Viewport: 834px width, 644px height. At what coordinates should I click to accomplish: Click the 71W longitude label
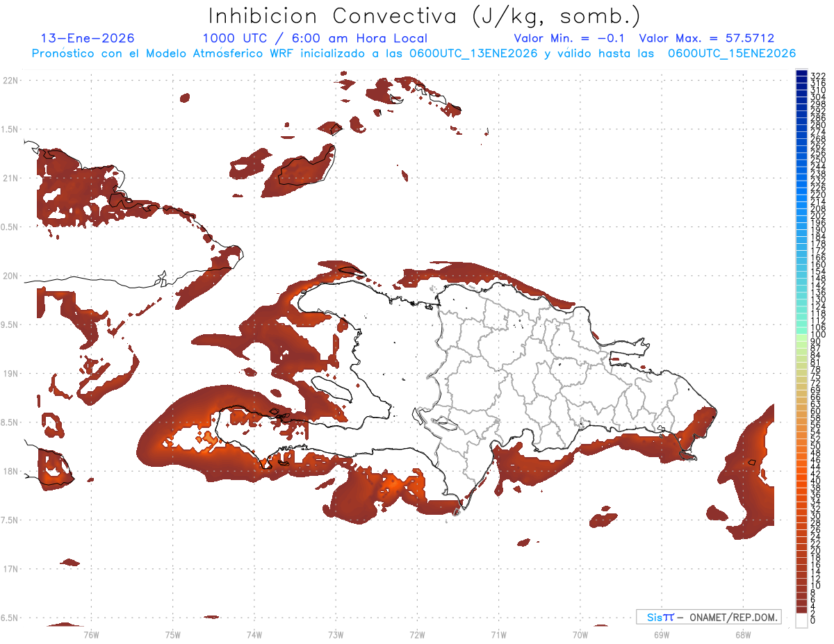click(498, 634)
